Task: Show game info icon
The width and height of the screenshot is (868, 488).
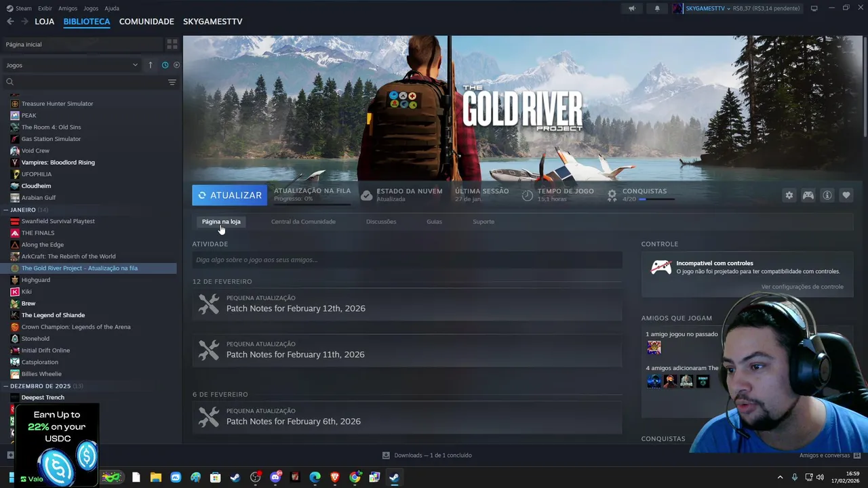Action: [x=827, y=195]
